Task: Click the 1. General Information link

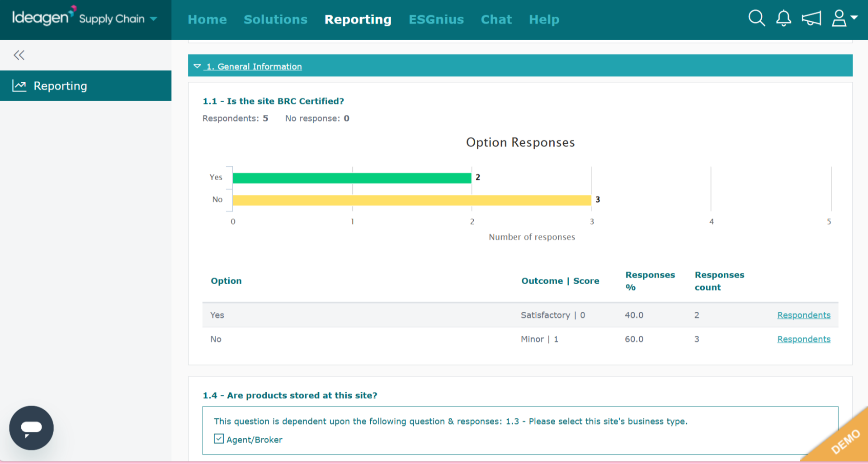Action: [254, 66]
